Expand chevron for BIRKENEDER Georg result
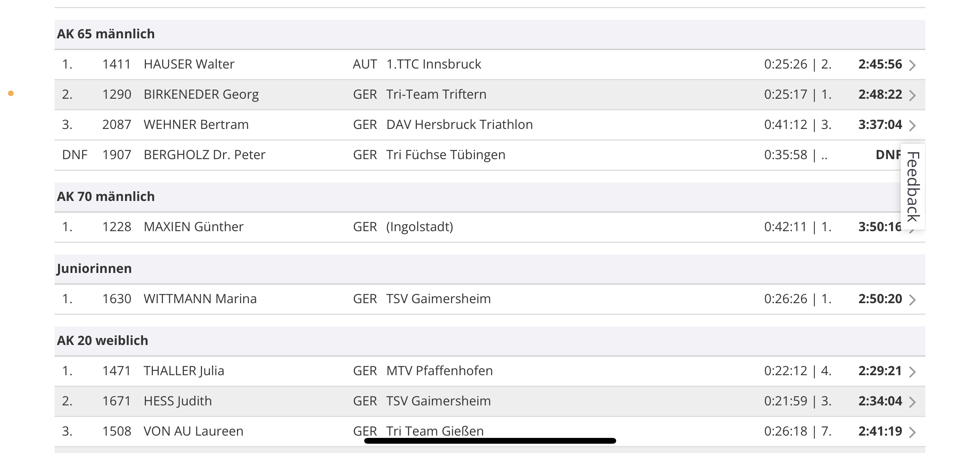Viewport: 980px width, 453px height. tap(912, 95)
